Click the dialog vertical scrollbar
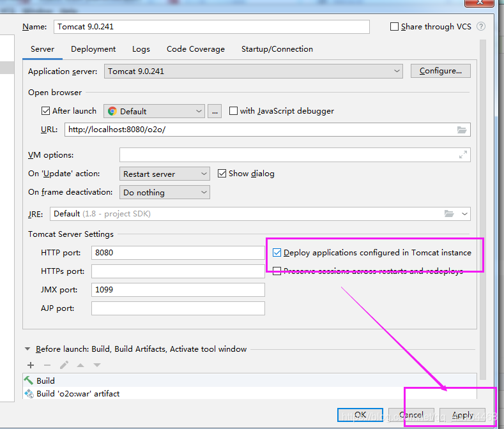This screenshot has height=429, width=504. [x=483, y=209]
